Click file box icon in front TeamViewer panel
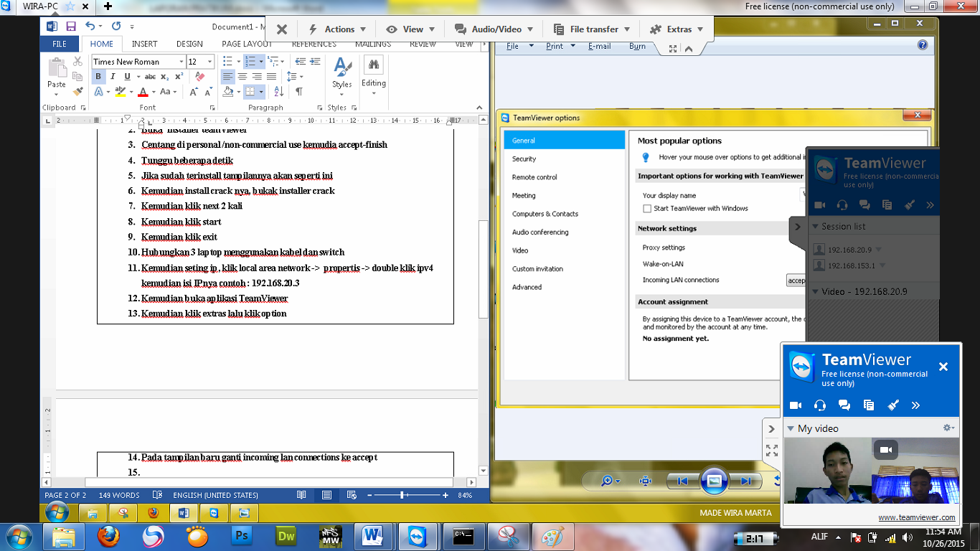This screenshot has height=551, width=980. (x=869, y=405)
